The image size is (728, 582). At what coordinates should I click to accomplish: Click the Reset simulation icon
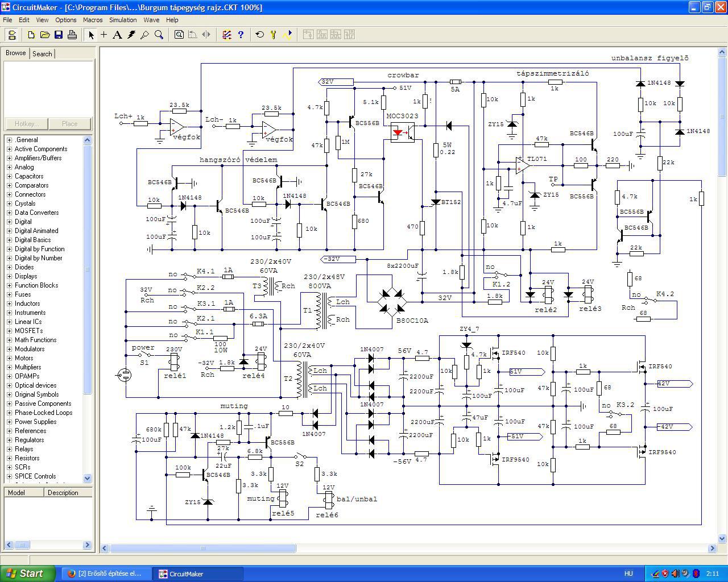[260, 35]
